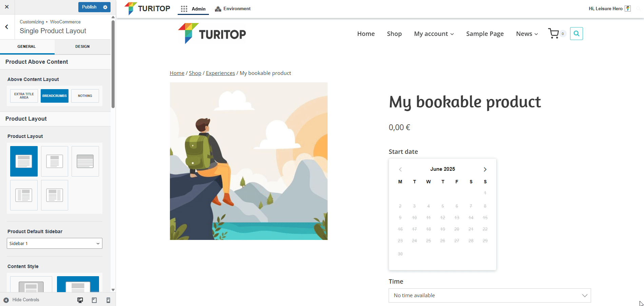Expand the Time selection dropdown
Screen dimensions: 644x306
[x=489, y=295]
